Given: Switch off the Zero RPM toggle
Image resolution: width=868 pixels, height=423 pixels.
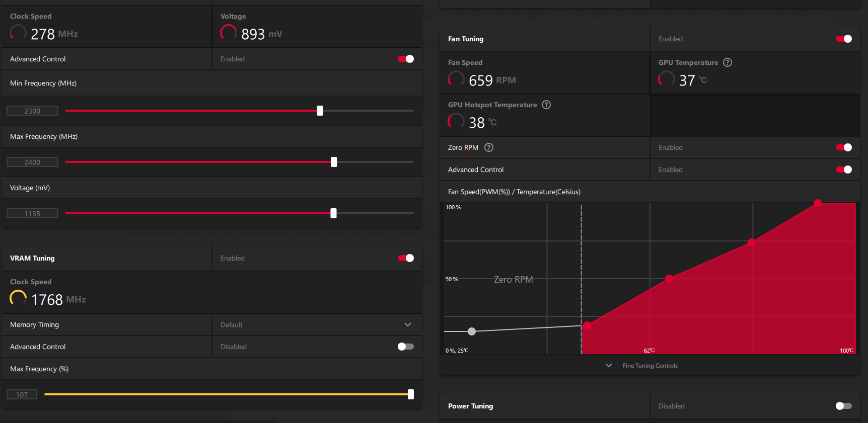Looking at the screenshot, I should 844,147.
